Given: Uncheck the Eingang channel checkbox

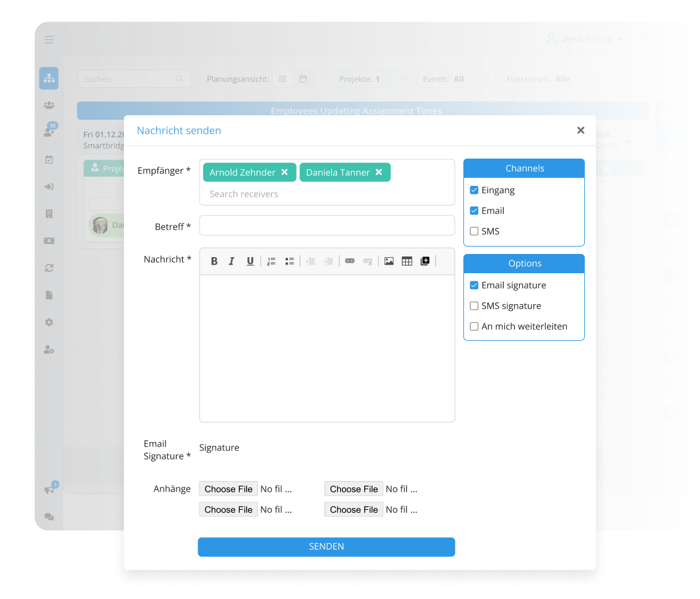Looking at the screenshot, I should (474, 190).
